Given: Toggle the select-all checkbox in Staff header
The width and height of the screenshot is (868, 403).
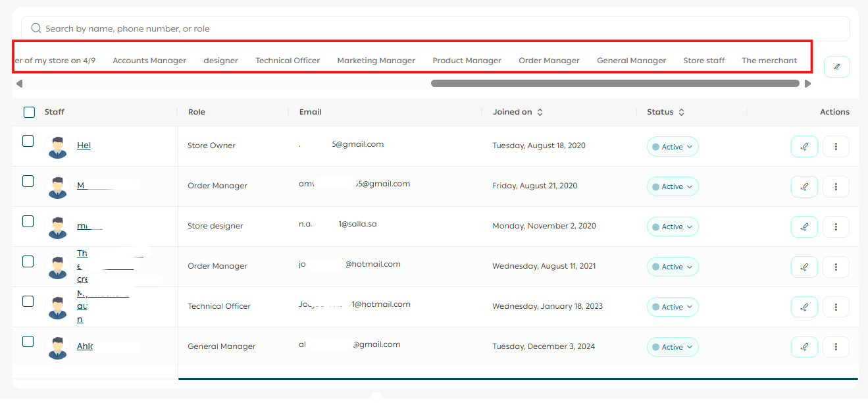Looking at the screenshot, I should pyautogui.click(x=29, y=113).
